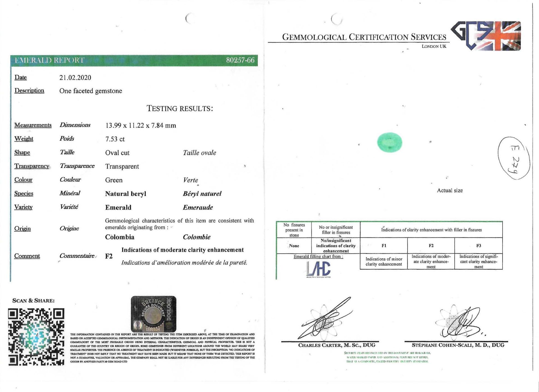Click the Measurements label

(x=33, y=125)
